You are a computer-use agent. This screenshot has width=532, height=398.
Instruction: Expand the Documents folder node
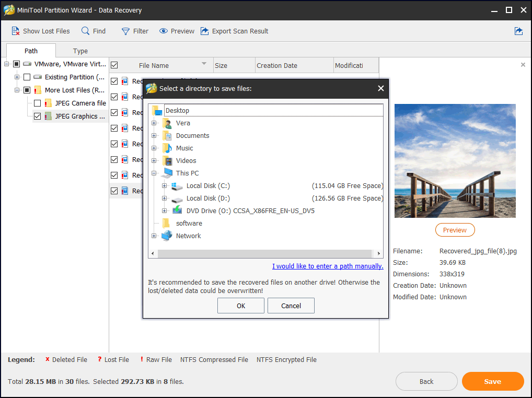[x=154, y=136]
